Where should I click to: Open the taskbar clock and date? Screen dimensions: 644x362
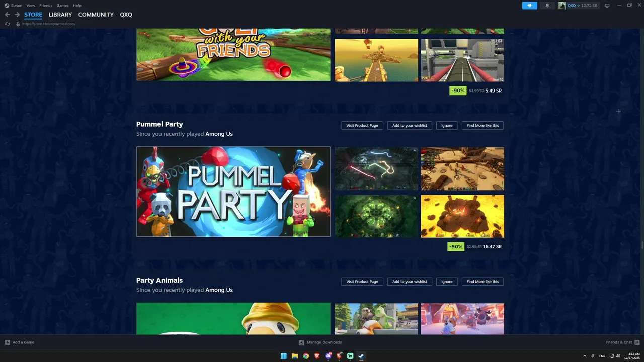pos(633,356)
